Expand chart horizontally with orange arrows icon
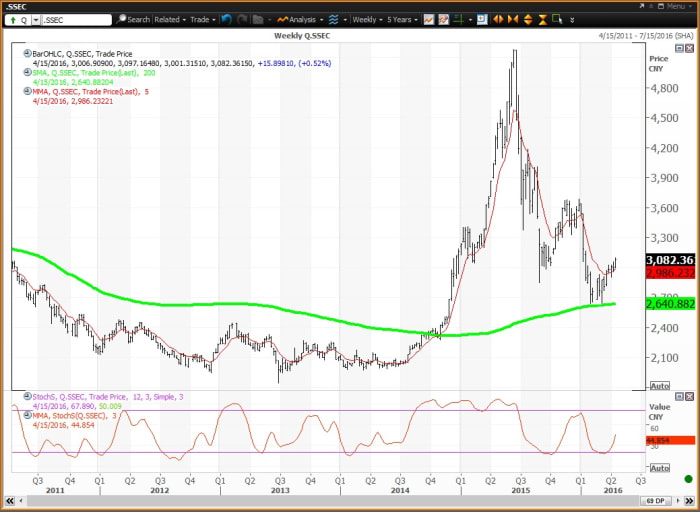700x512 pixels. [499, 19]
